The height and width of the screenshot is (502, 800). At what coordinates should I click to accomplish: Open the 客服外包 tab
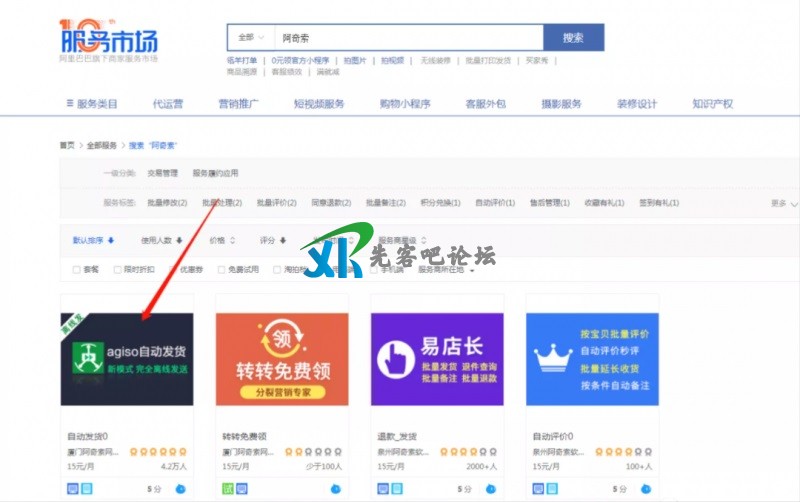tap(486, 104)
